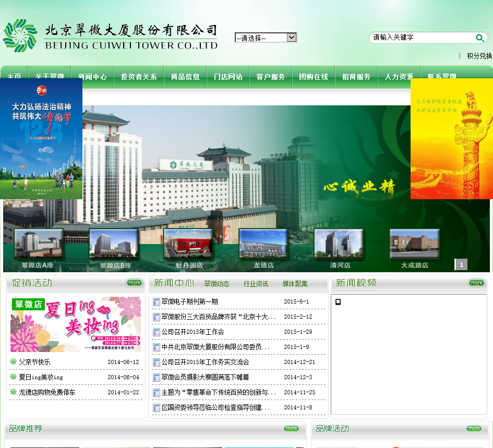Open the 积分兑换 link
The height and width of the screenshot is (448, 493).
point(479,56)
